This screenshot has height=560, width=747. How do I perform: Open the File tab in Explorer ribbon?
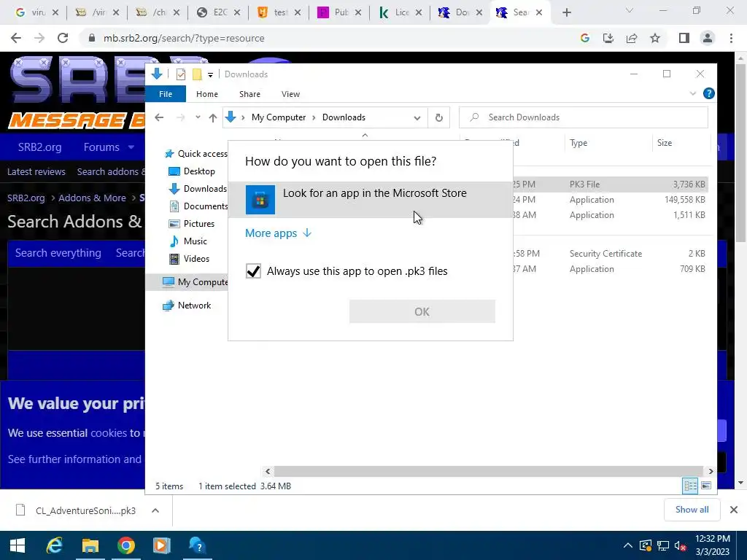[x=166, y=94]
